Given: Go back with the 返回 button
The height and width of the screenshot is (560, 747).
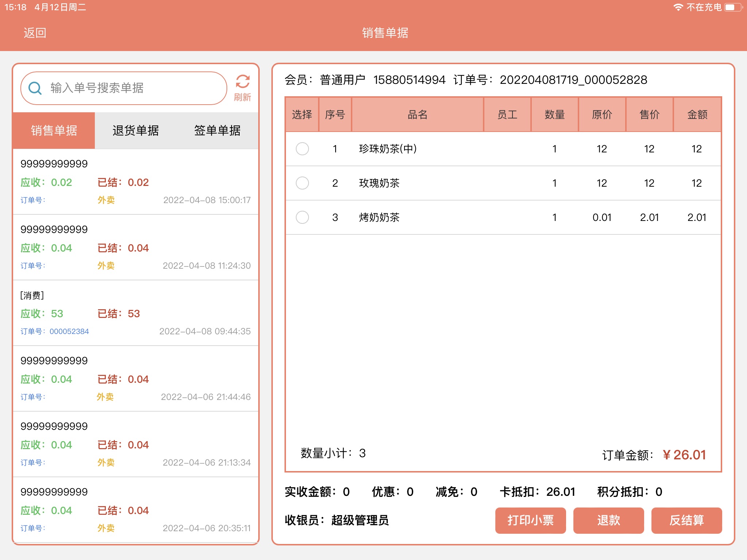Looking at the screenshot, I should (35, 33).
